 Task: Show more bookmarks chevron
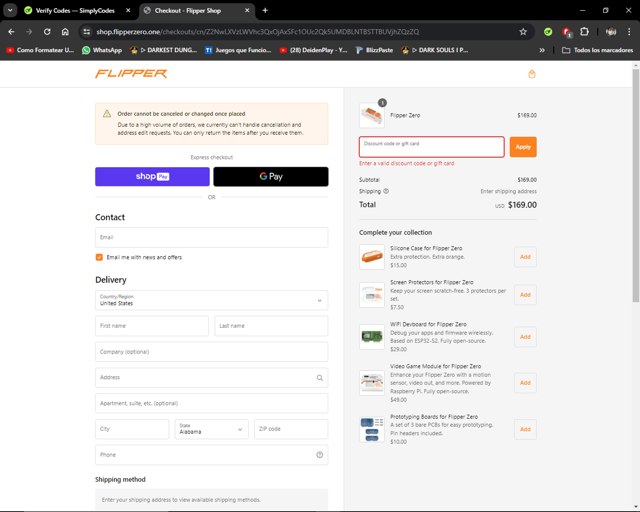click(542, 50)
